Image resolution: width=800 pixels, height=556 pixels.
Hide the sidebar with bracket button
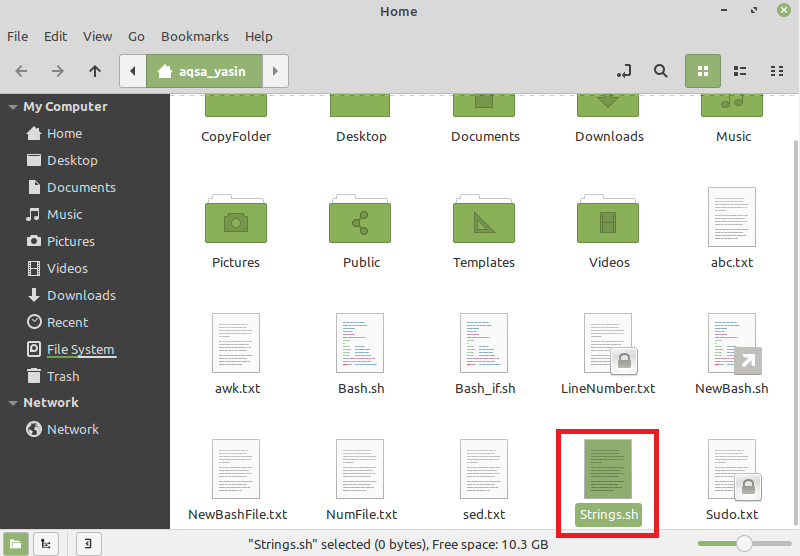pos(89,544)
